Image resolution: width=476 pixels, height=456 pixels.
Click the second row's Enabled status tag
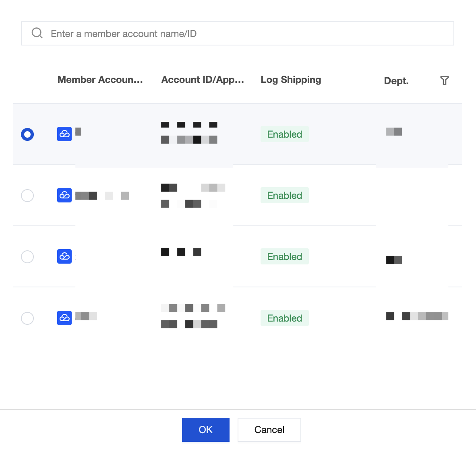pos(285,195)
